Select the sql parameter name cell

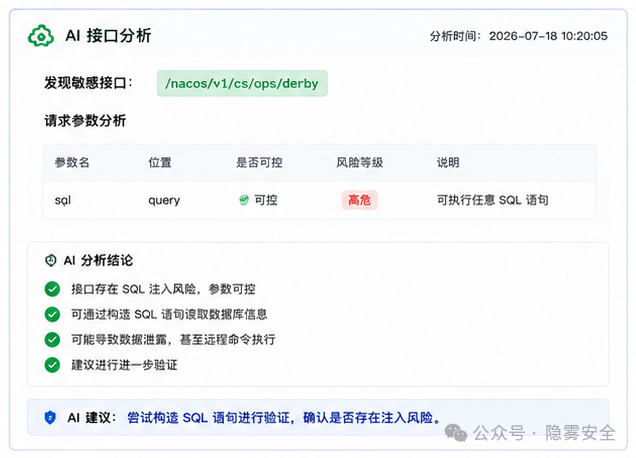[x=63, y=200]
